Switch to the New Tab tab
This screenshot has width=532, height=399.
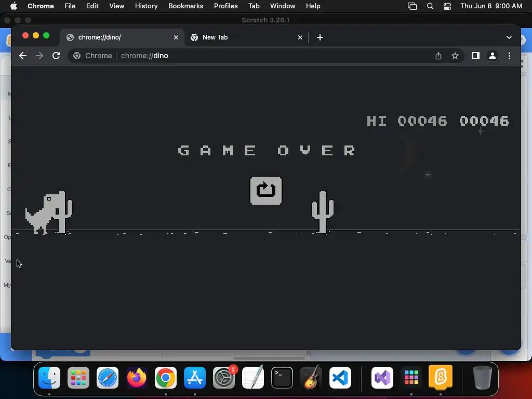pos(246,37)
